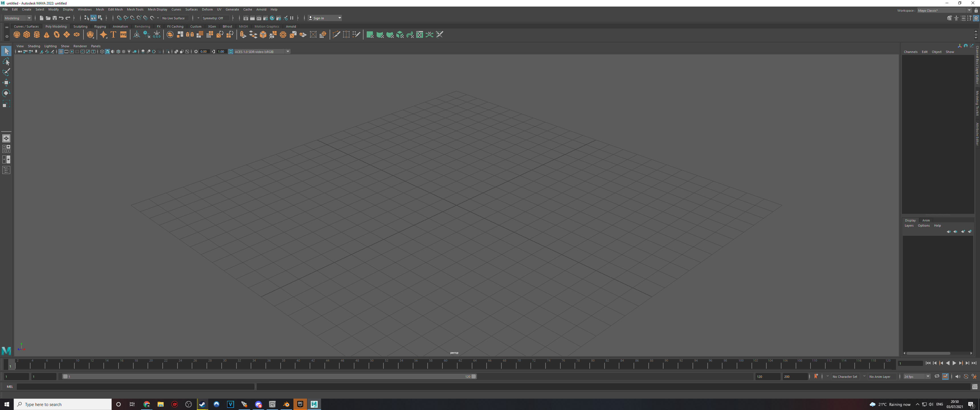Select the Rotate tool in toolbox
This screenshot has height=410, width=980.
pos(6,93)
